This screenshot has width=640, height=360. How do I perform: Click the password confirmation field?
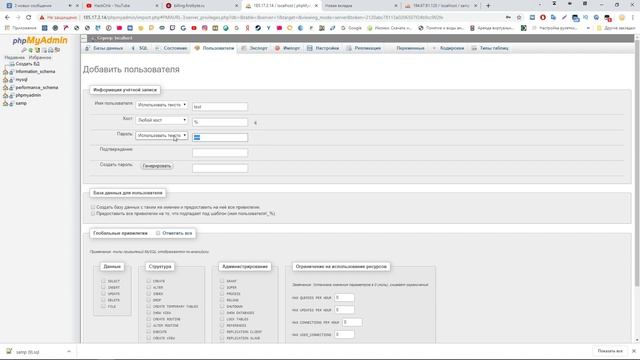pyautogui.click(x=220, y=153)
